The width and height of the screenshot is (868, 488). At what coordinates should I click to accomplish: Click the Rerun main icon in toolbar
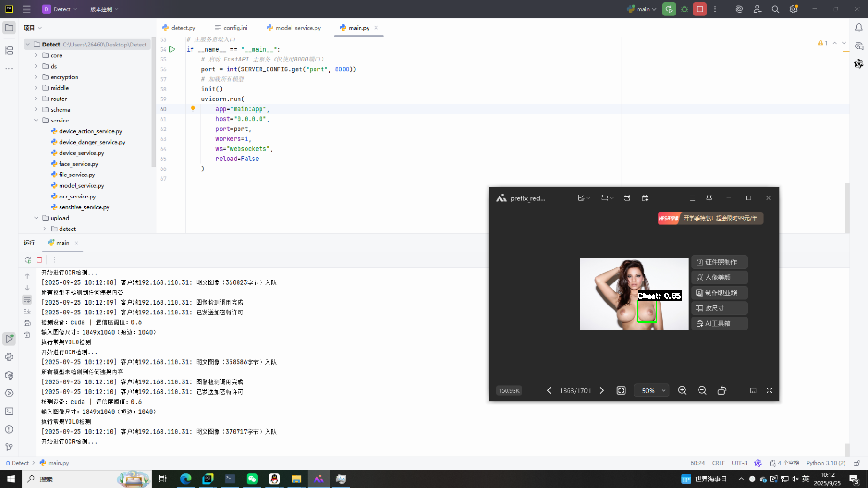tap(669, 9)
